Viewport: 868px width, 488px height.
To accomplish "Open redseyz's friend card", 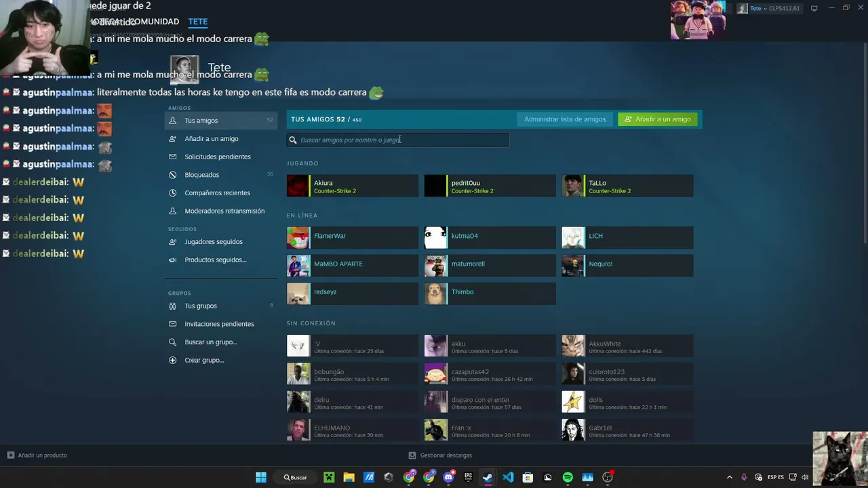I will tap(353, 293).
